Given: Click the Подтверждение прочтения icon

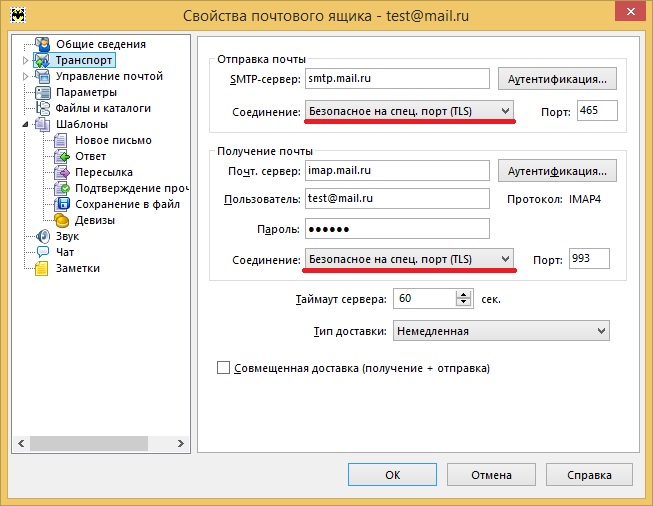Looking at the screenshot, I should pos(61,188).
